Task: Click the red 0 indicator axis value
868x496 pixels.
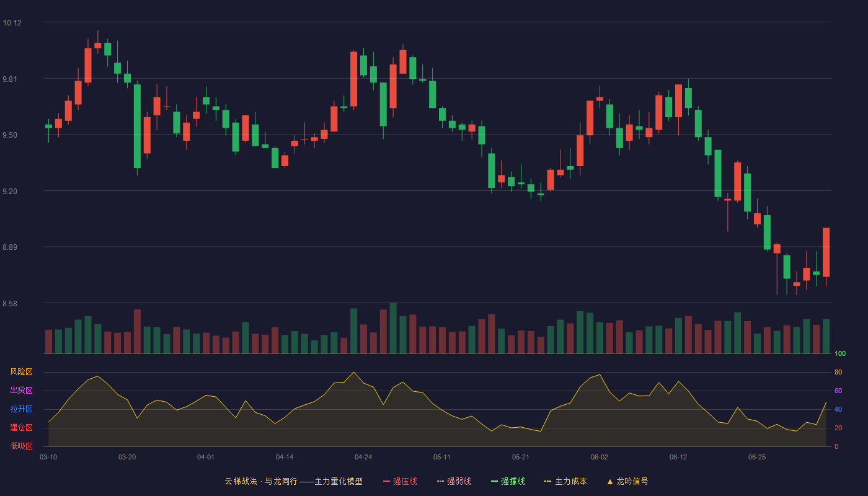Action: click(x=836, y=446)
